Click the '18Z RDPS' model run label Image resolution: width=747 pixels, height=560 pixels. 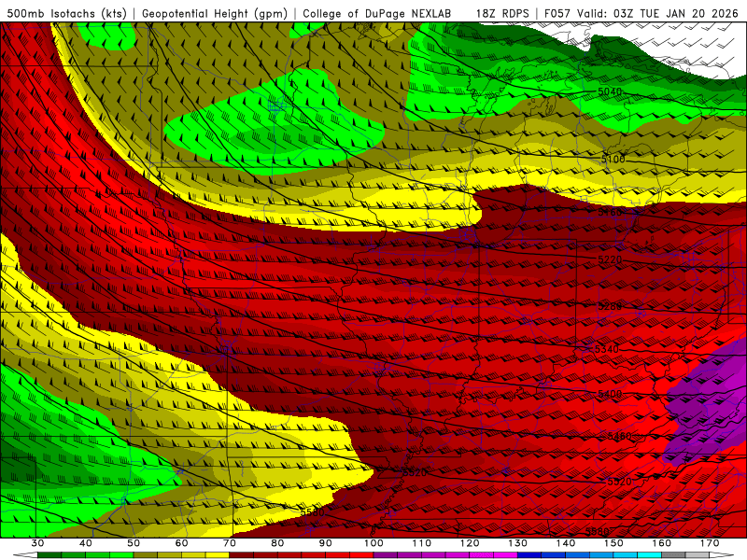[502, 14]
